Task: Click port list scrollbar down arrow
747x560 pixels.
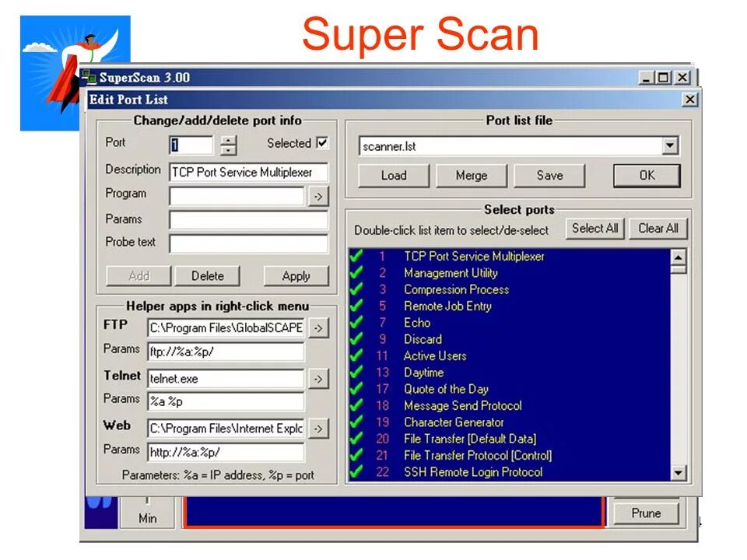Action: pos(678,473)
